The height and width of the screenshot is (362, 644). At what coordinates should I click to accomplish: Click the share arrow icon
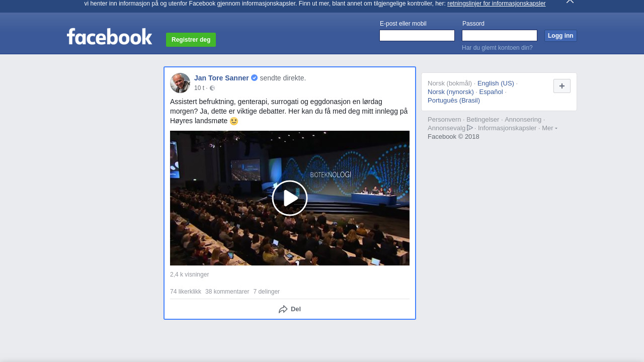283,309
